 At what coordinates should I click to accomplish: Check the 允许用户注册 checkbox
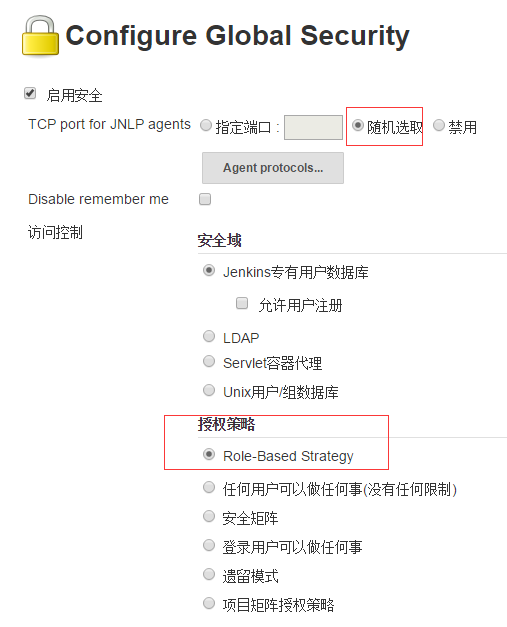[x=242, y=303]
